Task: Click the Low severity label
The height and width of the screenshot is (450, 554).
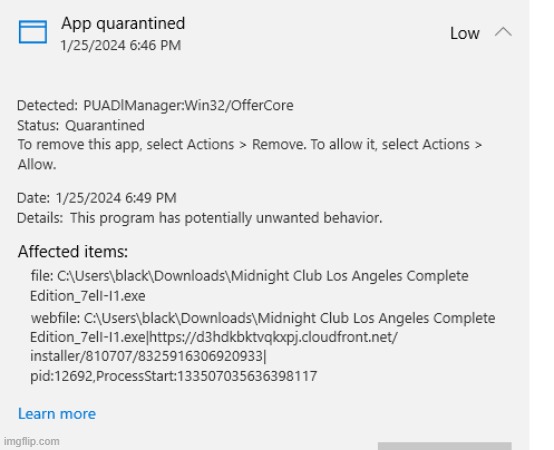Action: point(465,34)
